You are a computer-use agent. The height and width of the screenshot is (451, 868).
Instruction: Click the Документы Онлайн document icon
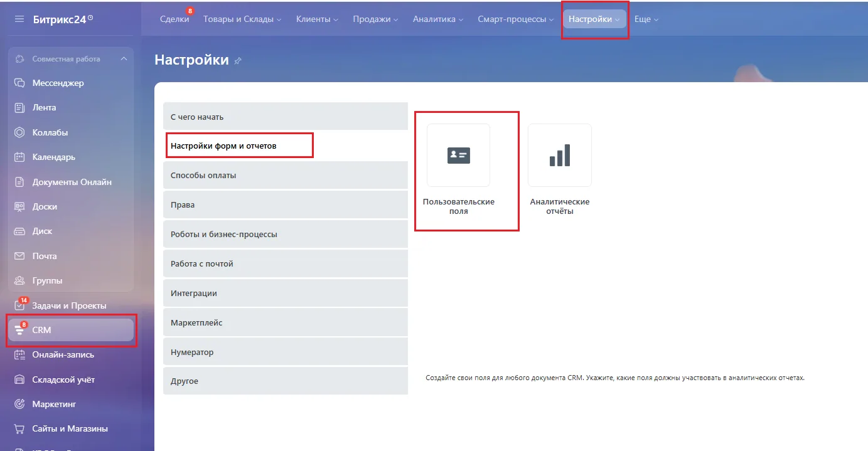click(19, 182)
